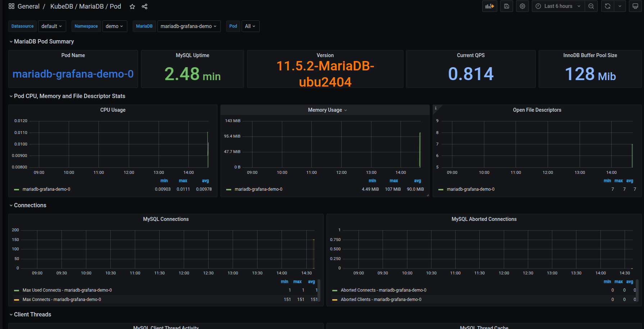Toggle Max Used Connects legend series
The image size is (644, 329).
67,290
